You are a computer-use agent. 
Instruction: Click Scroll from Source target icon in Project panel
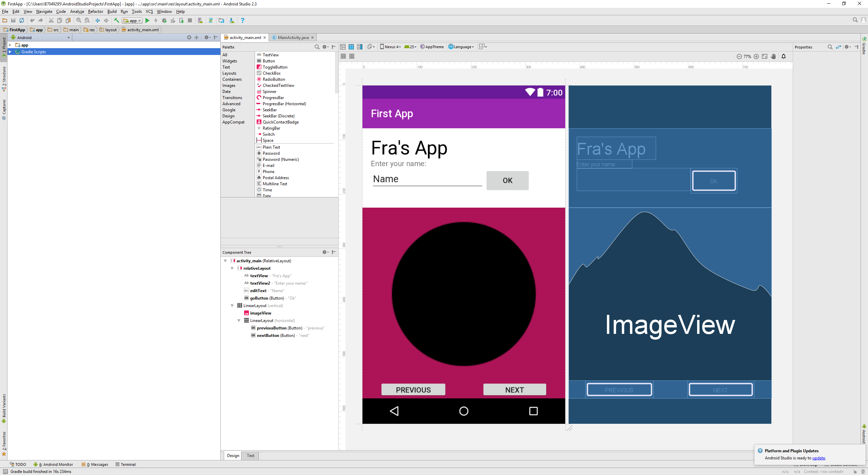[189, 38]
